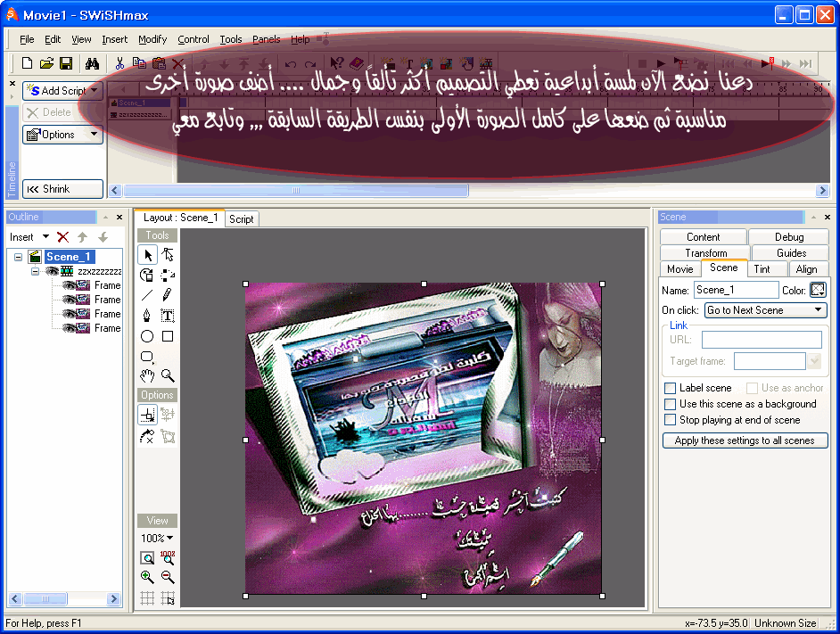Open the Panels menu
840x634 pixels.
(x=267, y=39)
